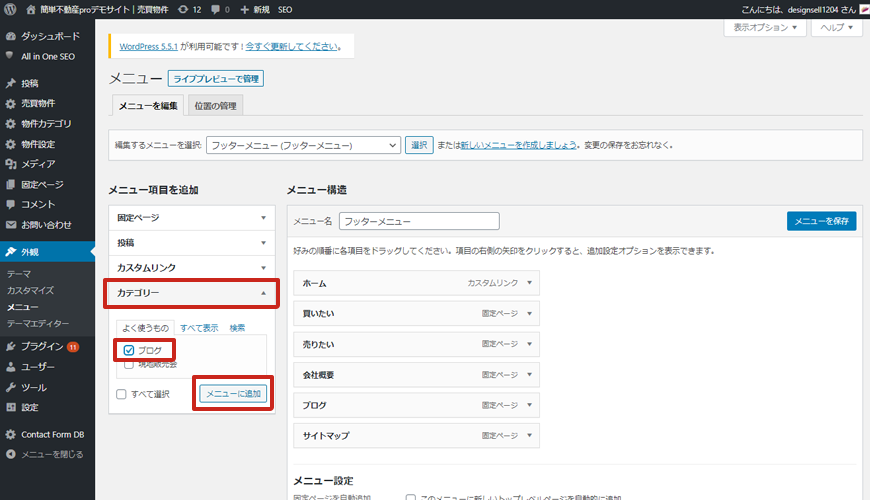Click the Plugins (プラグイン) sidebar icon
Viewport: 870px width, 500px height.
(x=10, y=346)
